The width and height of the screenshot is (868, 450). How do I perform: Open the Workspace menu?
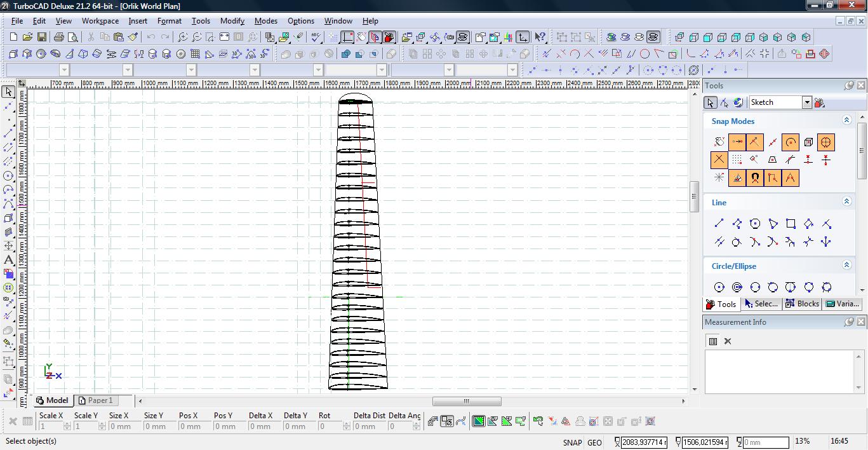[x=100, y=21]
